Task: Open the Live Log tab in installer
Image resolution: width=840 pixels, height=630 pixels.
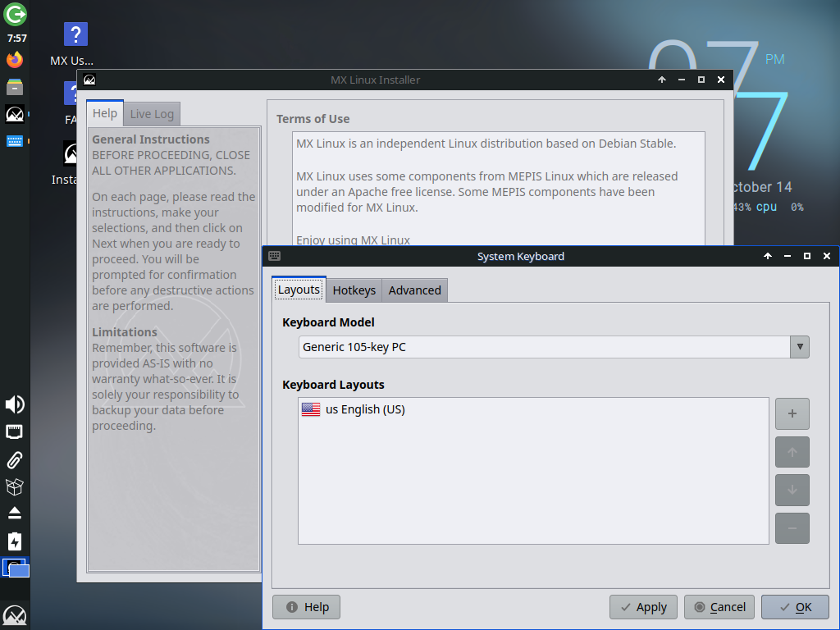Action: pos(152,114)
